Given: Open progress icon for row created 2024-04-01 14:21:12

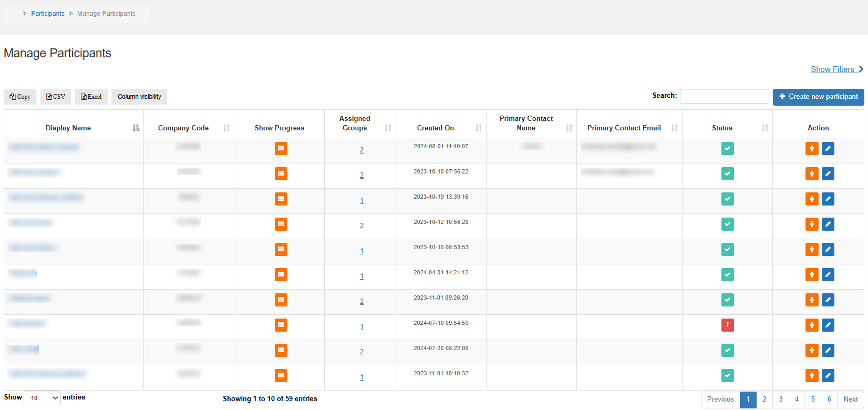Looking at the screenshot, I should (x=281, y=275).
